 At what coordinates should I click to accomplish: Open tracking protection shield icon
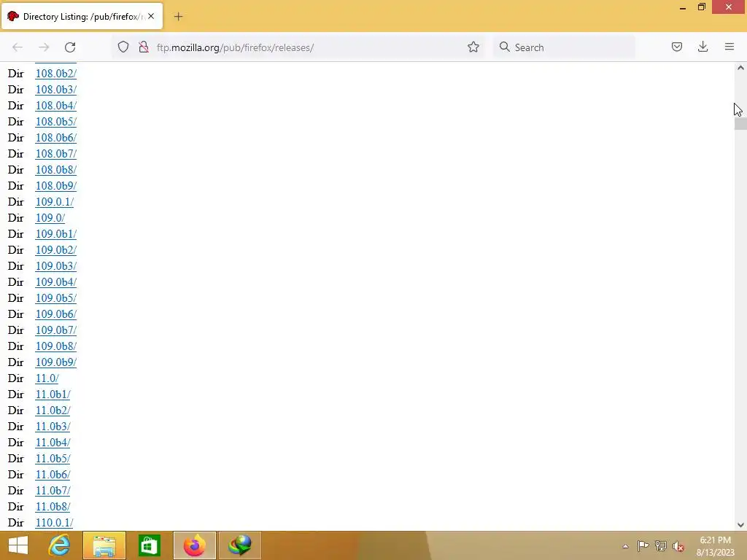(123, 47)
